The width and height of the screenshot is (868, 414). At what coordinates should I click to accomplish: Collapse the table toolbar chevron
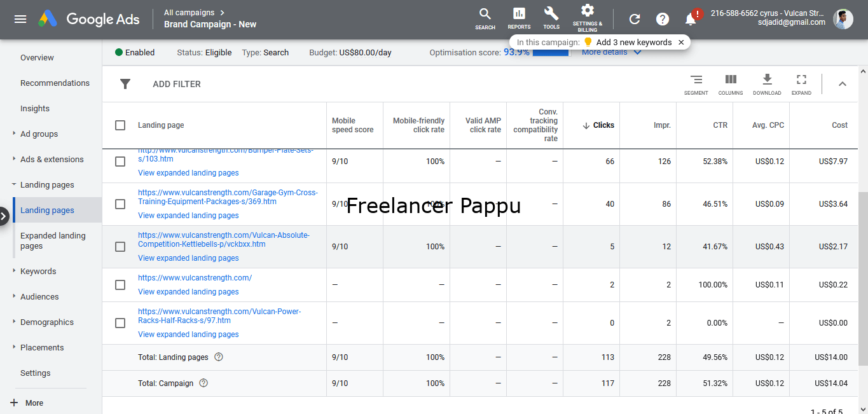[843, 84]
